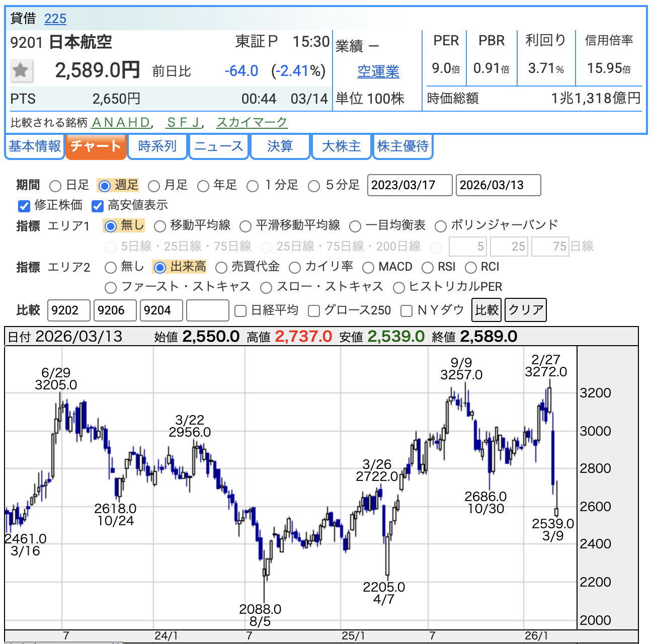Viewport: 652px width, 644px height.
Task: Open the 株主優待 tab
Action: click(x=402, y=146)
